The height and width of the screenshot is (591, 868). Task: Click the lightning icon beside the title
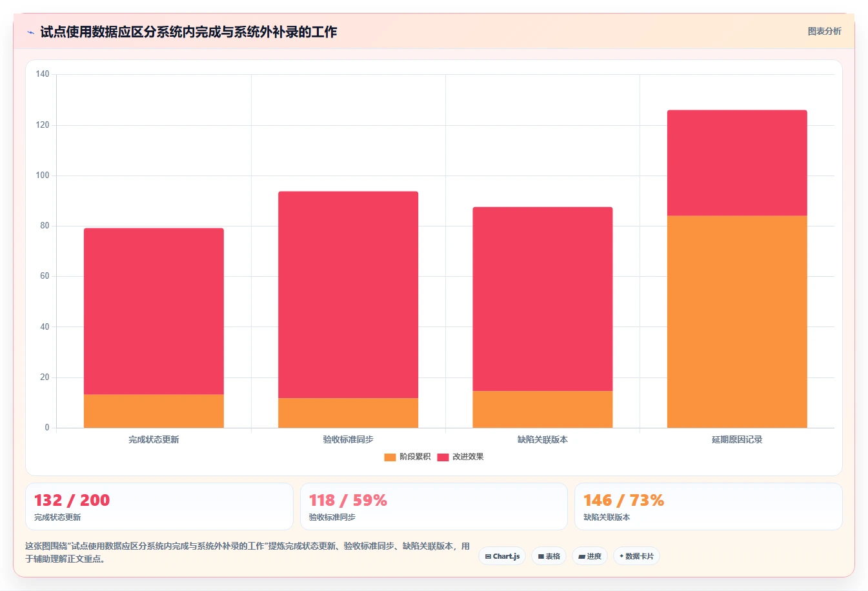coord(30,32)
